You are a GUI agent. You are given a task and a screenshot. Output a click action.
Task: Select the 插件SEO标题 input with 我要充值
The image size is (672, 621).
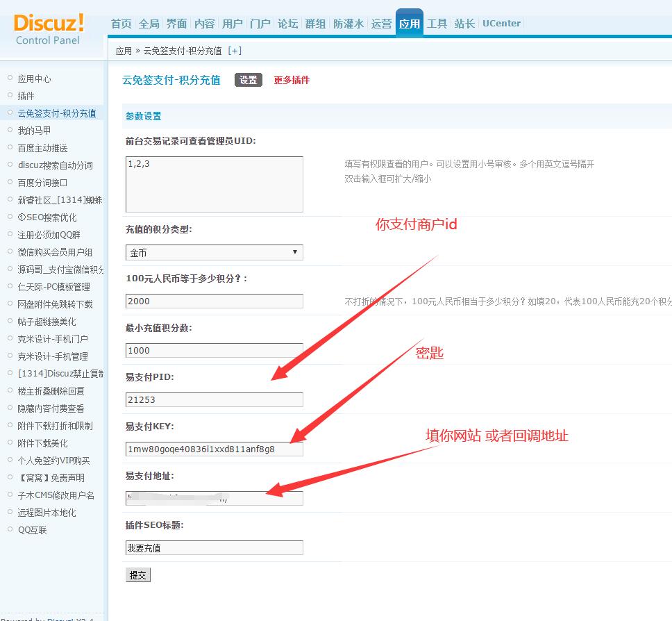(214, 548)
